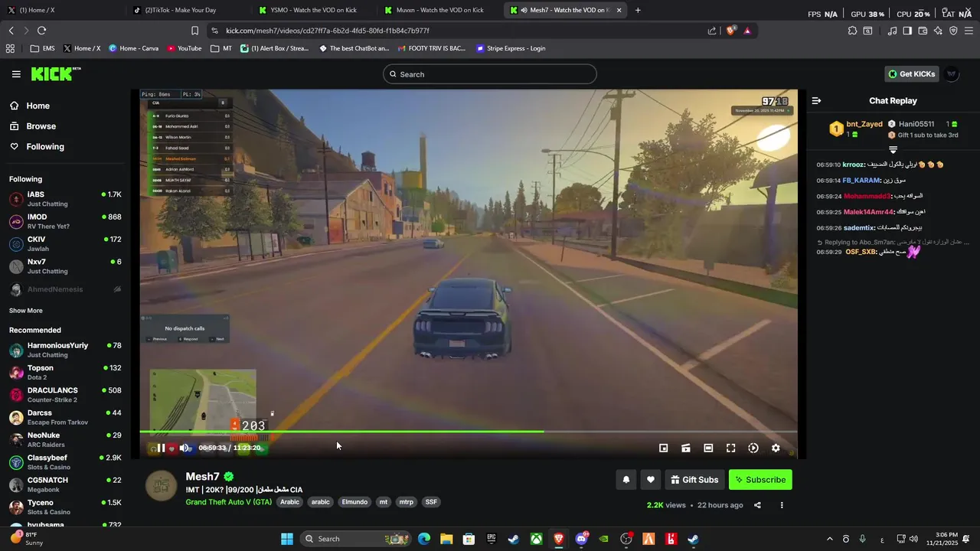Open DRACULANCS recommended channel
This screenshot has height=551, width=980.
[x=65, y=395]
